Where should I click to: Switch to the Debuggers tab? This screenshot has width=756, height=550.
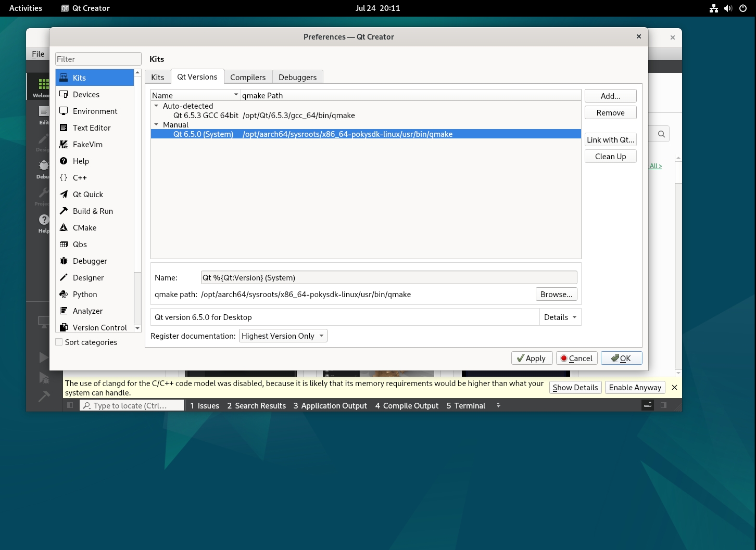pyautogui.click(x=298, y=77)
